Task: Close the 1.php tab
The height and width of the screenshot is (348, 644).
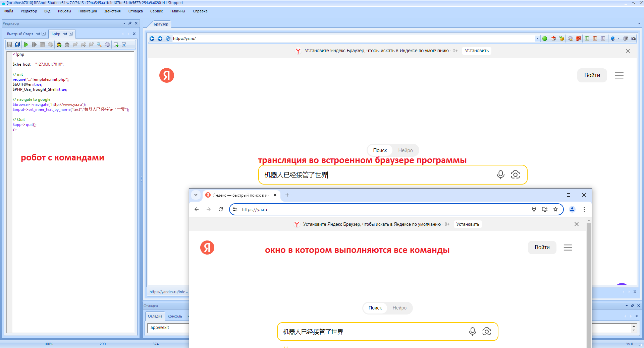Action: (71, 34)
